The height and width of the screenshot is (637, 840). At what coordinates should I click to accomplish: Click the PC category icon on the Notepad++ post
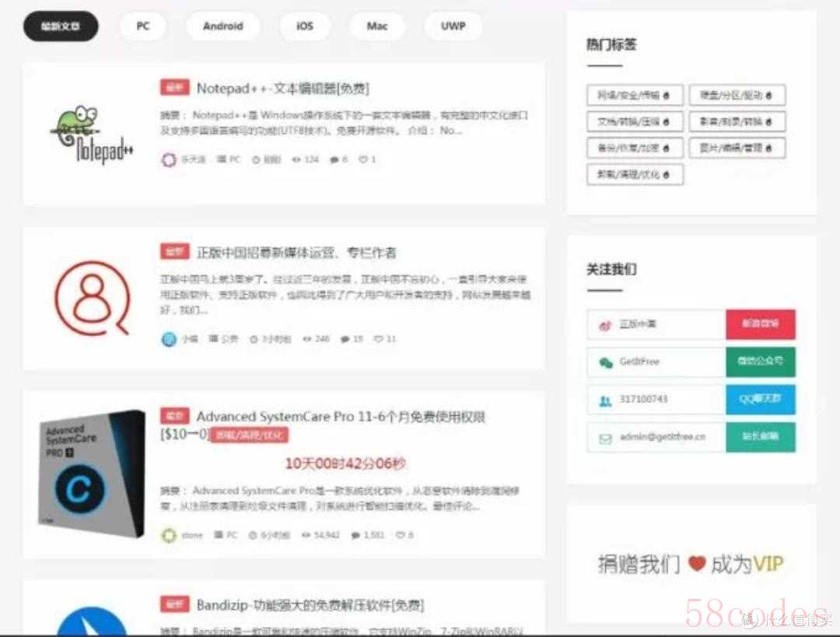[x=221, y=159]
